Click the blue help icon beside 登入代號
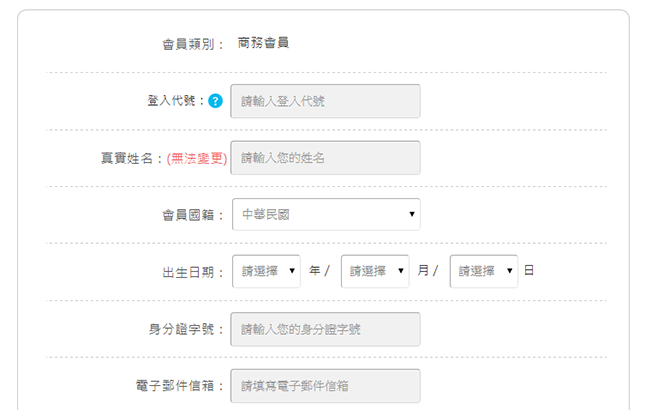 tap(215, 101)
